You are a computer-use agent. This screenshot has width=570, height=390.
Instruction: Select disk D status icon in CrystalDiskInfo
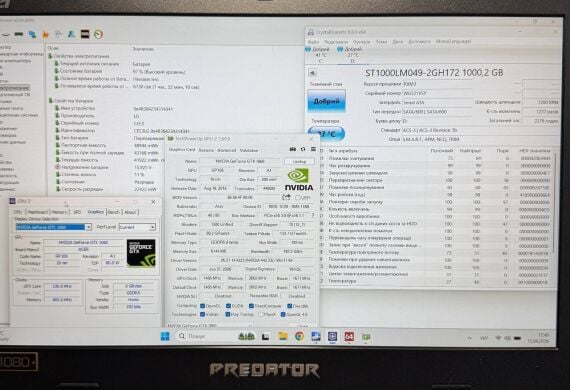coord(340,49)
